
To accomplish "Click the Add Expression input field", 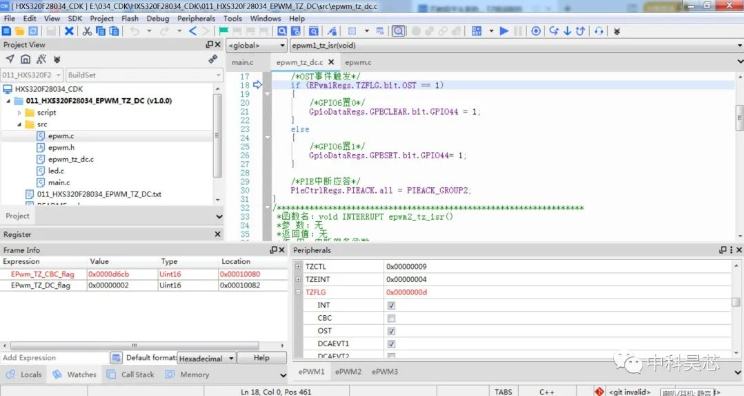I will coord(55,358).
